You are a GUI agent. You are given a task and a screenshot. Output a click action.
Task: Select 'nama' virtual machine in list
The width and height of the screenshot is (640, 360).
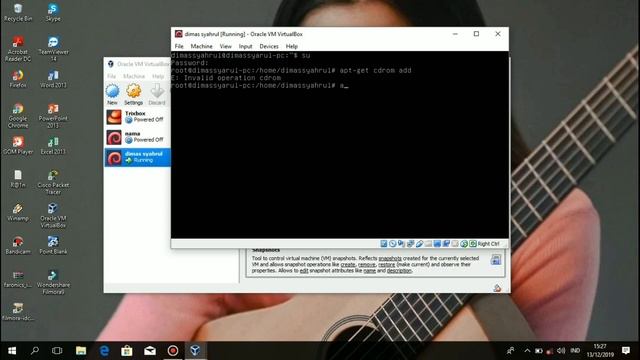click(x=138, y=137)
